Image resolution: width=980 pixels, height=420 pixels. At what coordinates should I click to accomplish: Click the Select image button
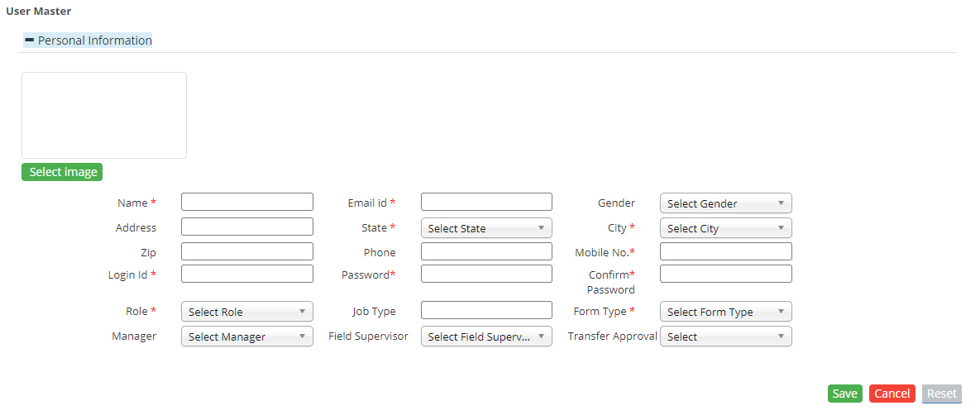click(62, 172)
